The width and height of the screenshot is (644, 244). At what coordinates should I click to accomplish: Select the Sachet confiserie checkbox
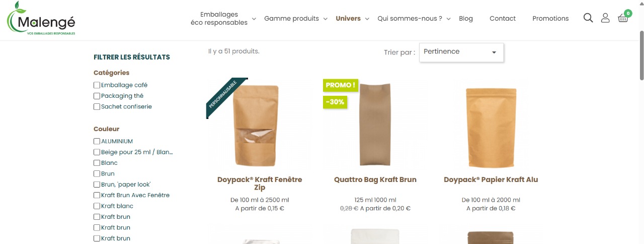[x=97, y=106]
